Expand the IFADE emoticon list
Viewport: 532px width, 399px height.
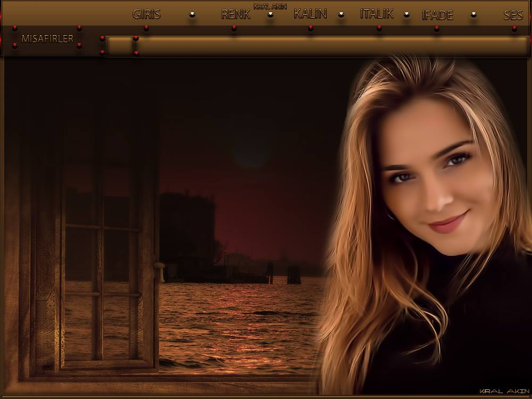pyautogui.click(x=437, y=15)
